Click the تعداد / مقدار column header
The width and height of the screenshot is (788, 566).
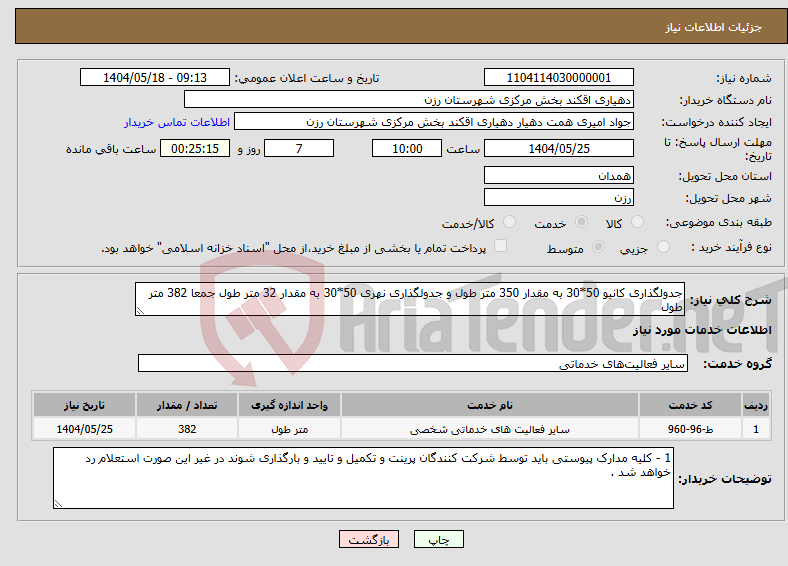187,405
